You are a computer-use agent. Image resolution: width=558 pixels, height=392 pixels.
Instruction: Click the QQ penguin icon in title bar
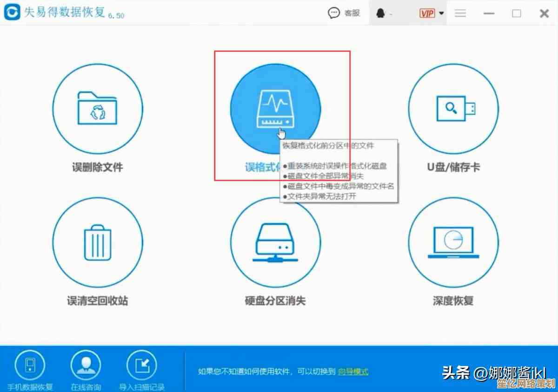coord(381,13)
